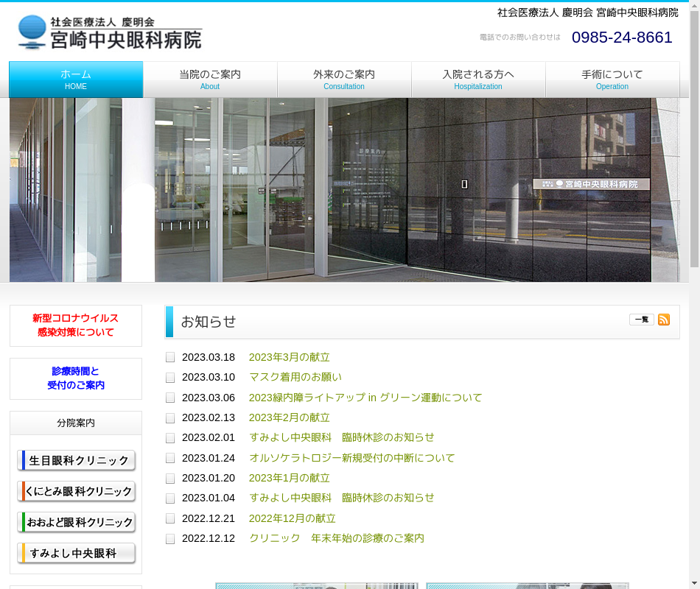Open 診療時間と受付のご案内 banner
Screen dimensions: 700x589
(x=76, y=378)
